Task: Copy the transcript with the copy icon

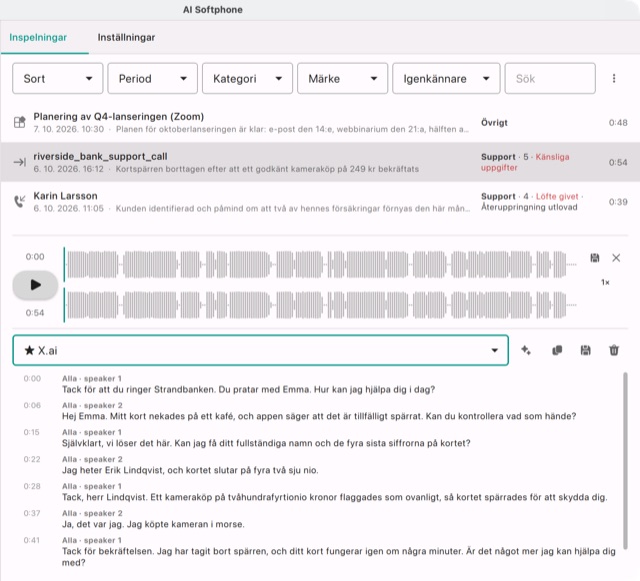Action: pyautogui.click(x=557, y=350)
